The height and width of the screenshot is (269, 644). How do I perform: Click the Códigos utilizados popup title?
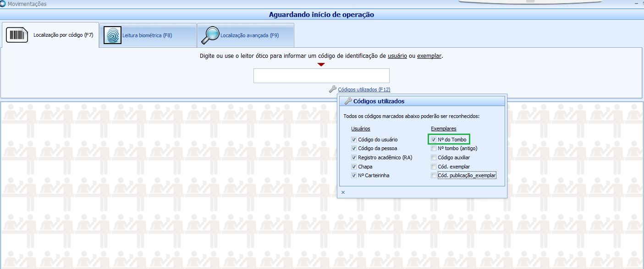pyautogui.click(x=379, y=101)
